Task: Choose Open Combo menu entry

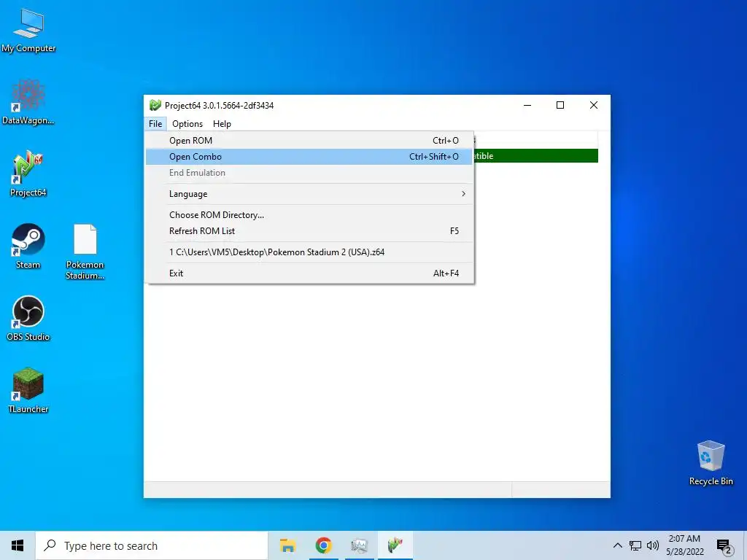Action: click(309, 157)
